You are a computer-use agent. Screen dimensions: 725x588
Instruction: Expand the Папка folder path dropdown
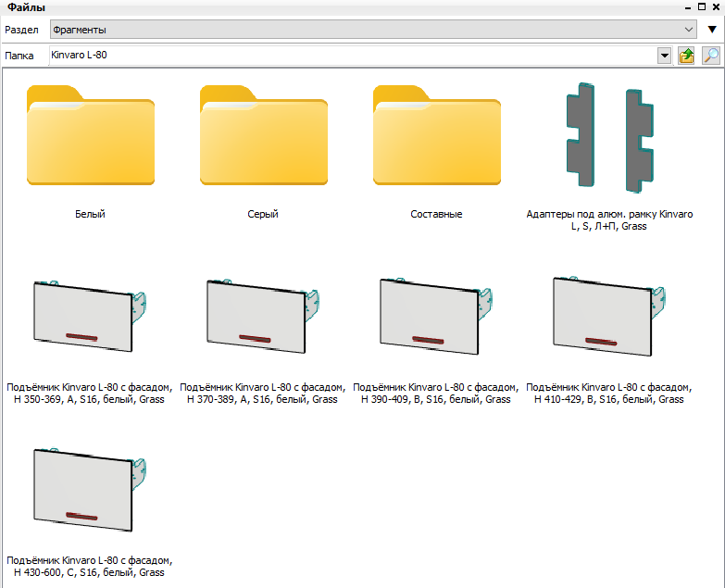(665, 56)
